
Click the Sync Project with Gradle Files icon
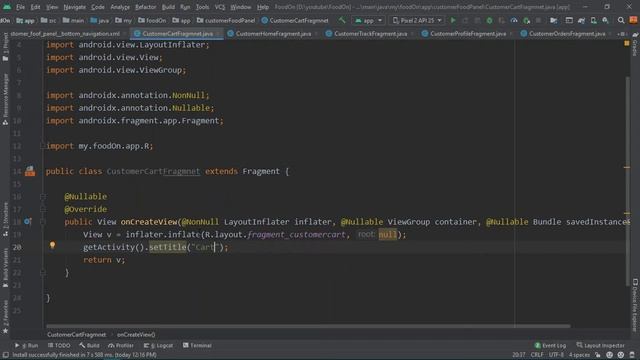581,20
